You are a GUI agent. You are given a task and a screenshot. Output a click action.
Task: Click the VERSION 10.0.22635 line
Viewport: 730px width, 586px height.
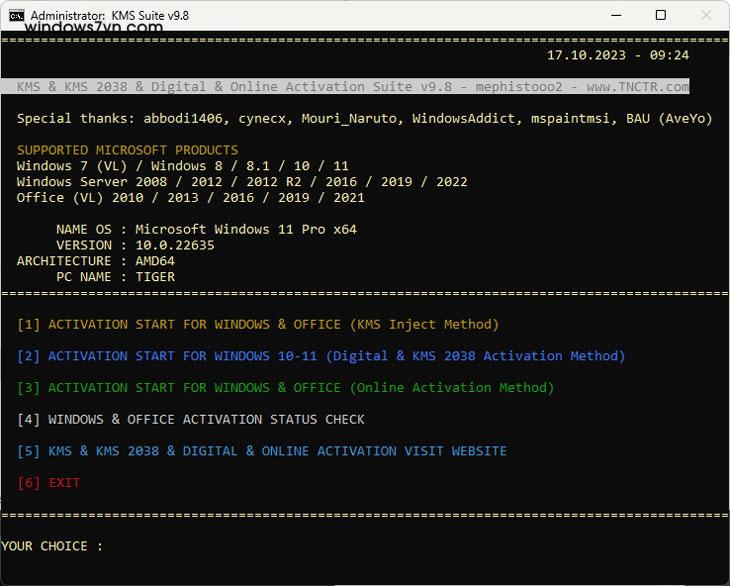pos(135,245)
